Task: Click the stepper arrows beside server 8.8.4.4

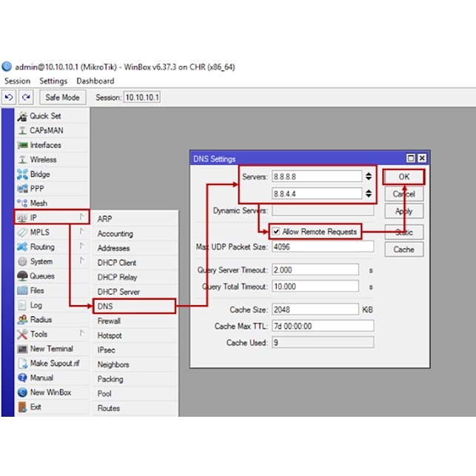Action: click(369, 194)
